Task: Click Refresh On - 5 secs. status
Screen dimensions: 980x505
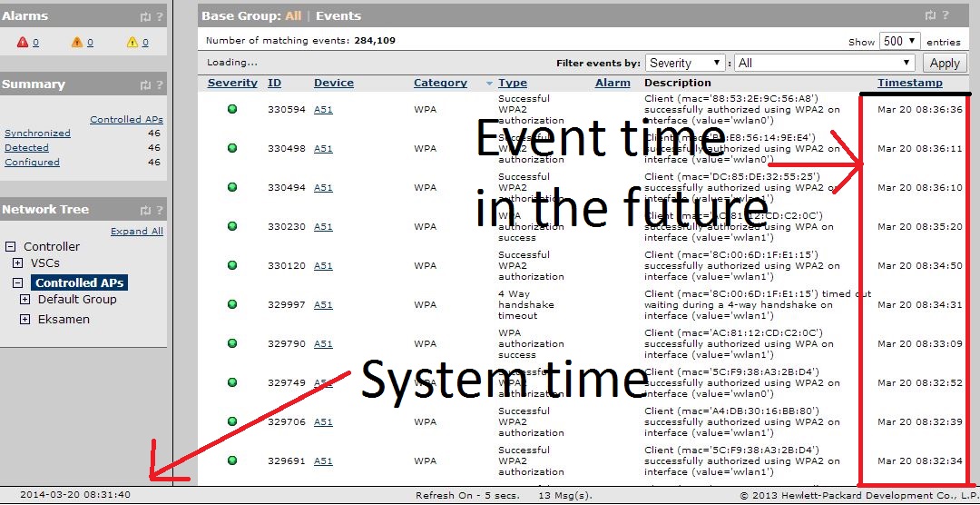Action: click(x=467, y=495)
